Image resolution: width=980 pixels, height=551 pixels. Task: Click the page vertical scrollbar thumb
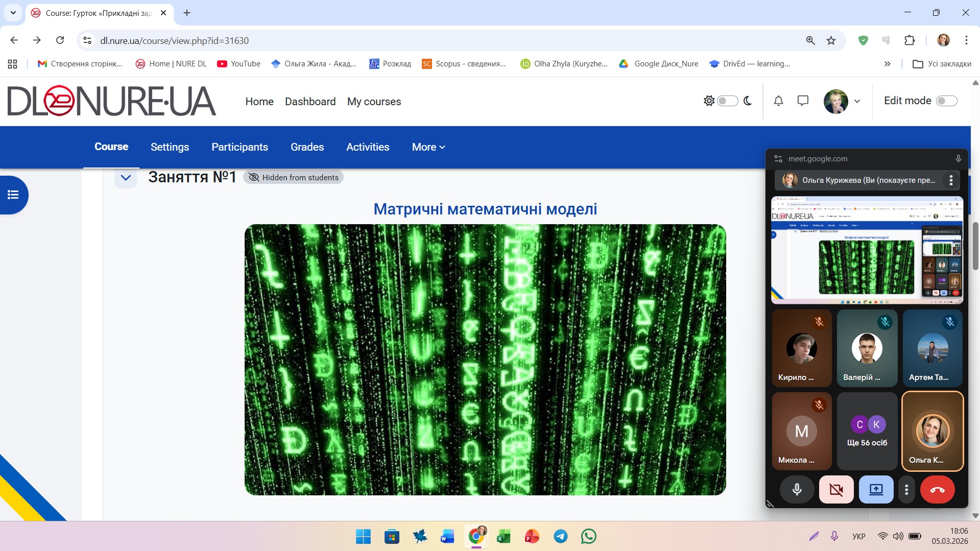point(975,245)
